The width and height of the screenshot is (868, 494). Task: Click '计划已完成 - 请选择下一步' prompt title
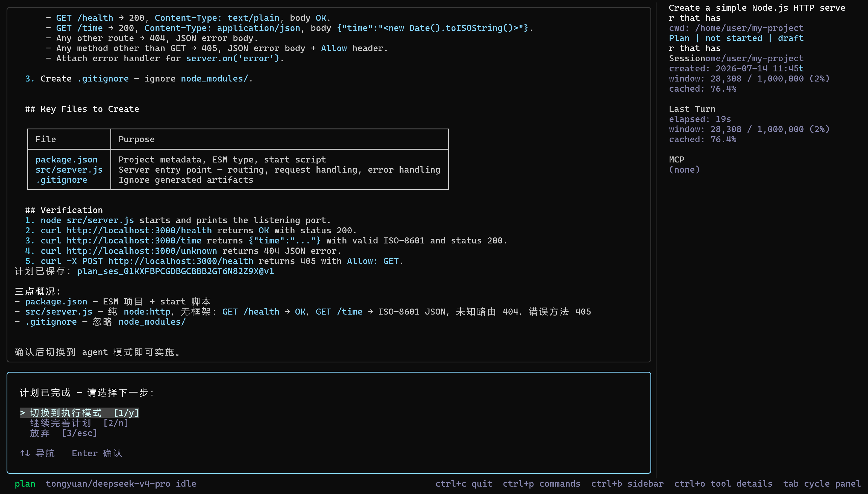click(x=87, y=393)
